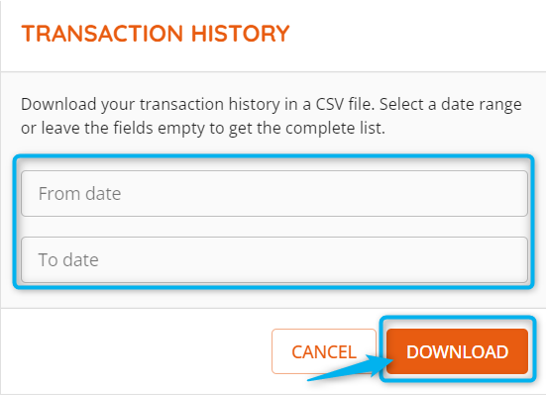Viewport: 546px width, 395px height.
Task: Click the blue arrow pointing at Download
Action: coord(350,369)
